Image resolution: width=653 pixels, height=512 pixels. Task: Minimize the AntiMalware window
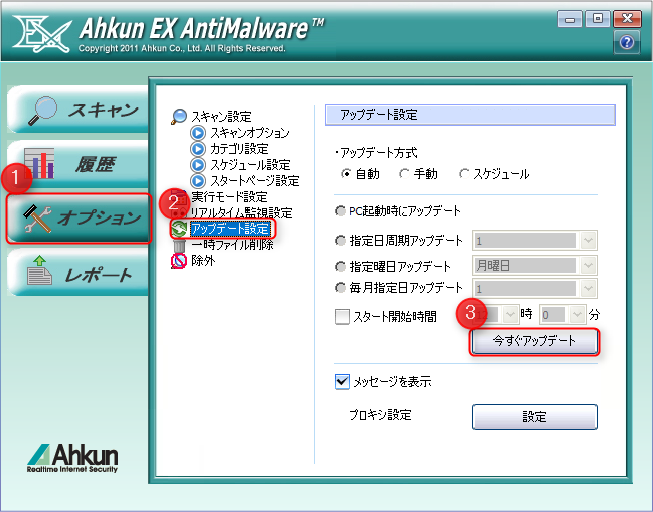[x=570, y=20]
